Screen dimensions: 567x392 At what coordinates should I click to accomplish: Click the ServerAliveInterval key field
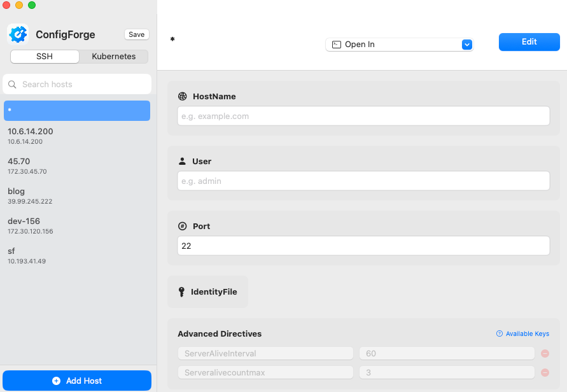265,353
